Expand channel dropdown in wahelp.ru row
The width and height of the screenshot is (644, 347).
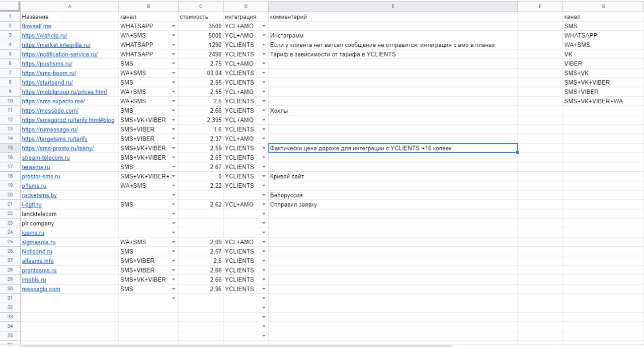click(174, 36)
